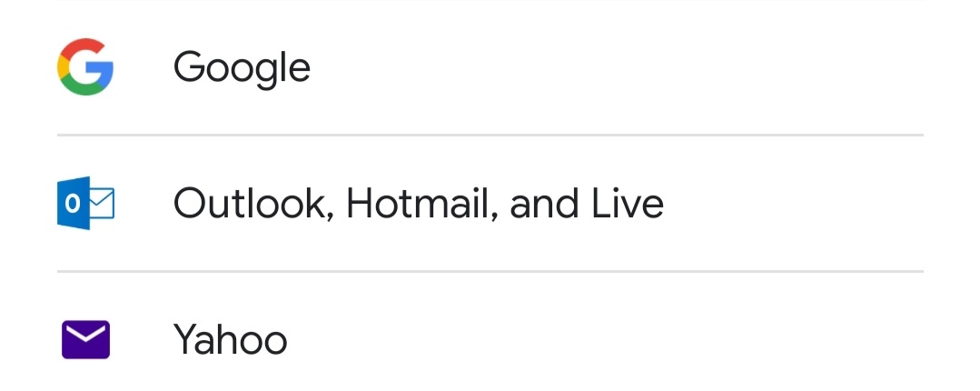Pick Yahoo as the email provider

tap(490, 338)
